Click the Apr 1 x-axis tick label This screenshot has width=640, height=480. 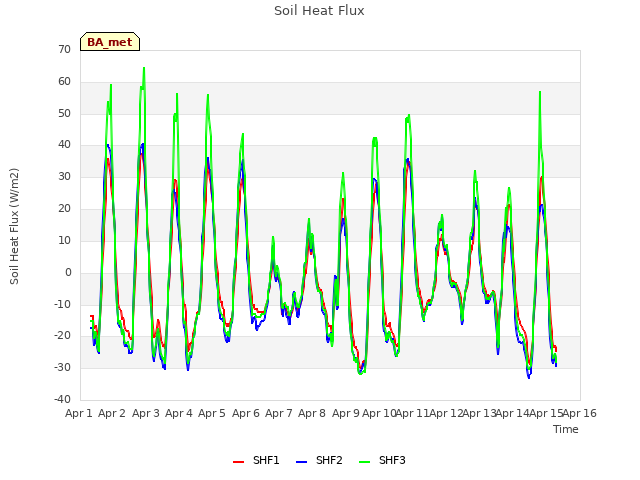79,413
